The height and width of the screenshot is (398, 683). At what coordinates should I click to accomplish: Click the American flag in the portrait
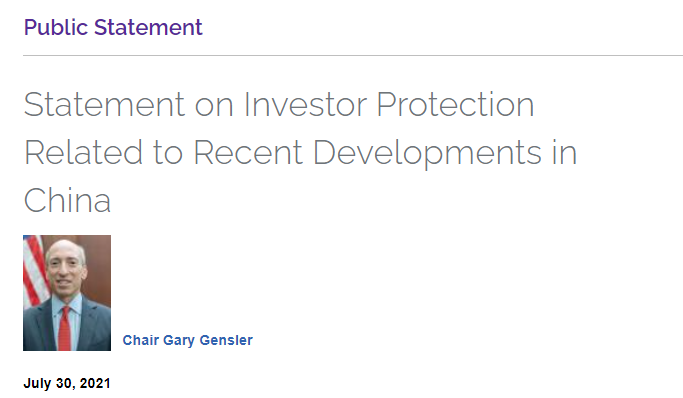click(x=36, y=272)
